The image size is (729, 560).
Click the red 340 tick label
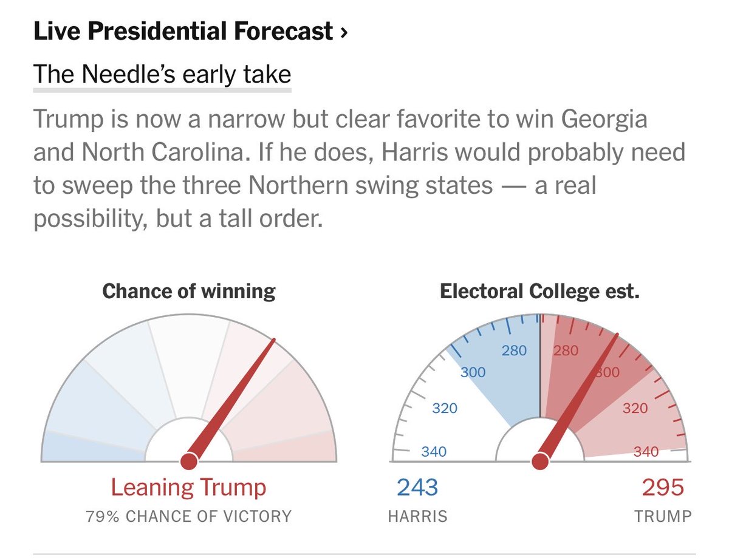click(x=646, y=451)
